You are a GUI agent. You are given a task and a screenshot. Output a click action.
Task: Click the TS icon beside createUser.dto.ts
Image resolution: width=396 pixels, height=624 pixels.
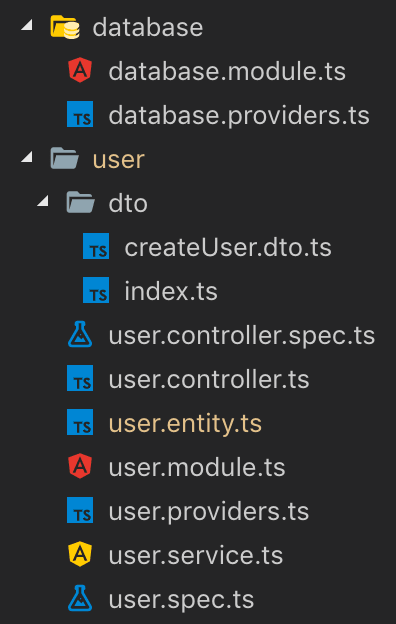[x=96, y=246]
